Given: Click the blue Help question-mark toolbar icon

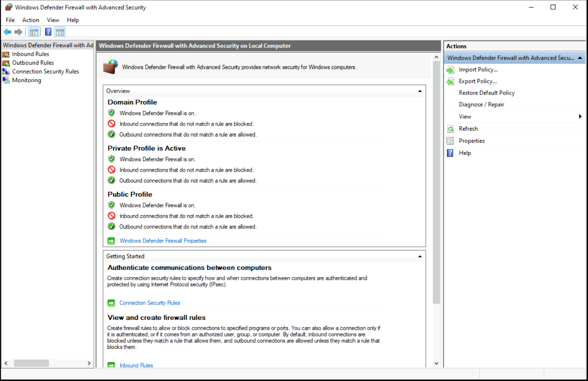Looking at the screenshot, I should [48, 32].
